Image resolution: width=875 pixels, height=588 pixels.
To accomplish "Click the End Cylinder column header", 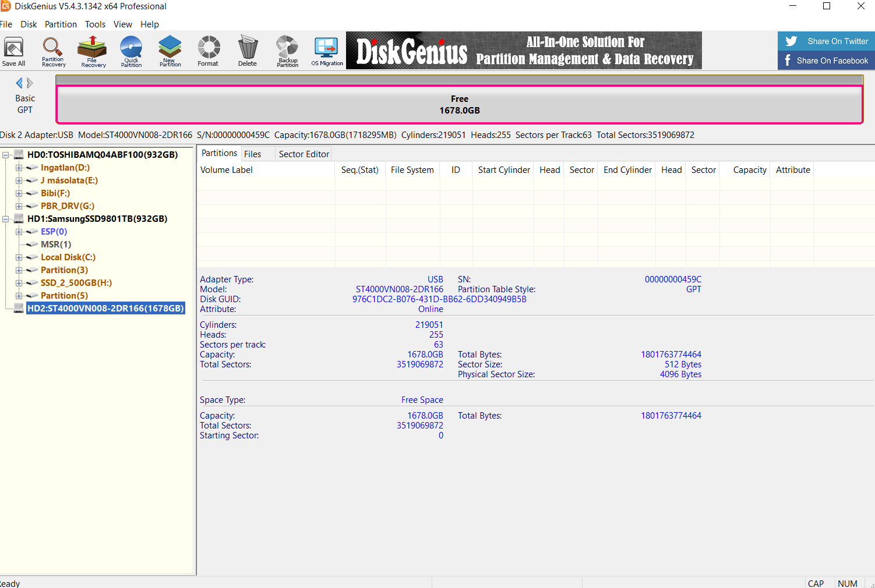I will (627, 170).
